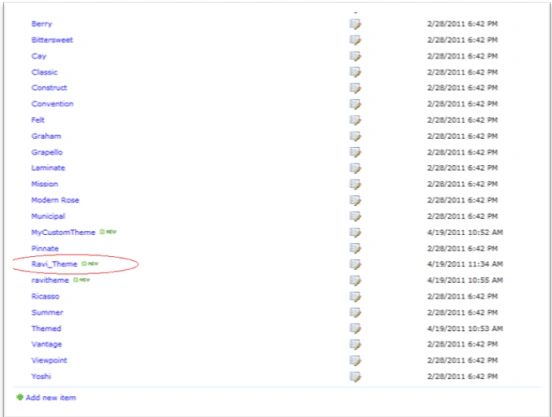Click the modified date in Felt row

(463, 120)
